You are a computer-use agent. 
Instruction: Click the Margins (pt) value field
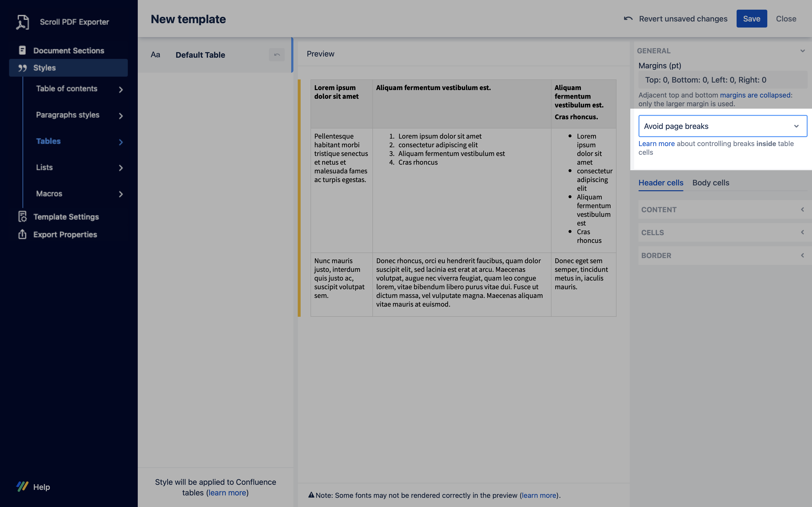(722, 80)
